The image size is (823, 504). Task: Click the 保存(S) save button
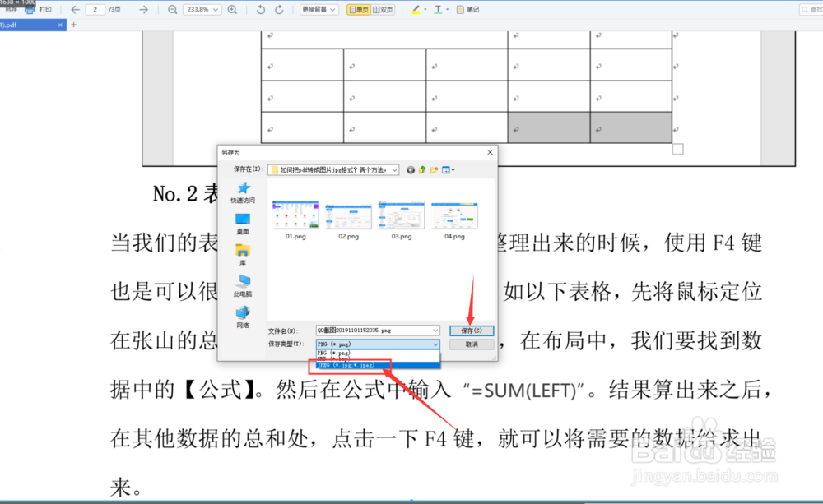tap(472, 331)
